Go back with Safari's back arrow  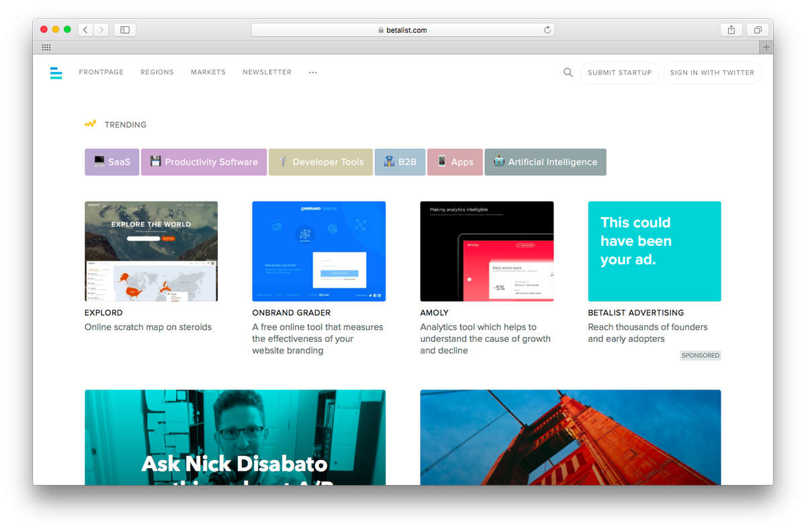(x=85, y=30)
